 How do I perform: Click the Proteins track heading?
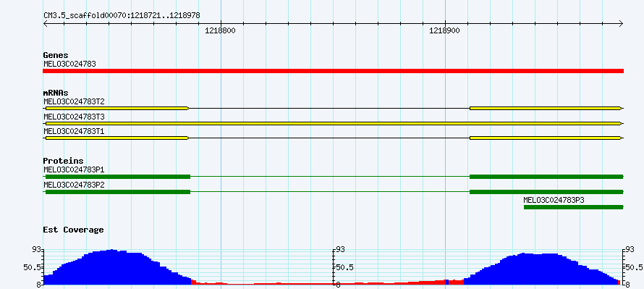[x=63, y=161]
